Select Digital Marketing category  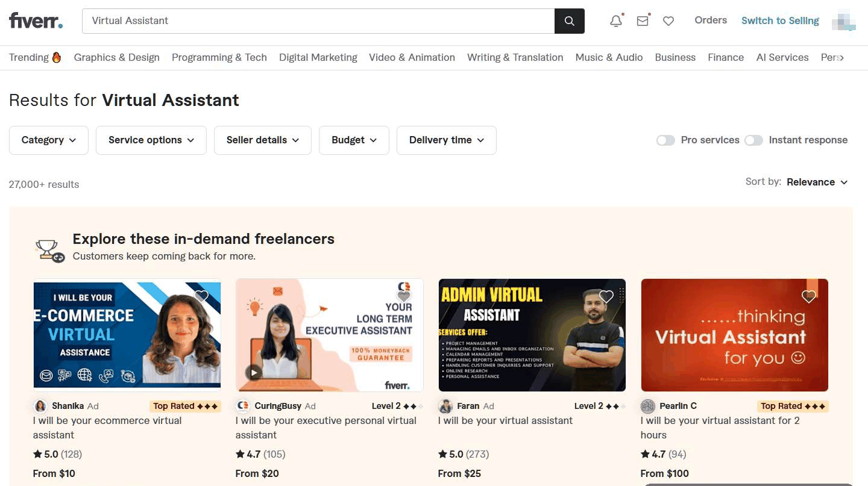click(x=318, y=58)
